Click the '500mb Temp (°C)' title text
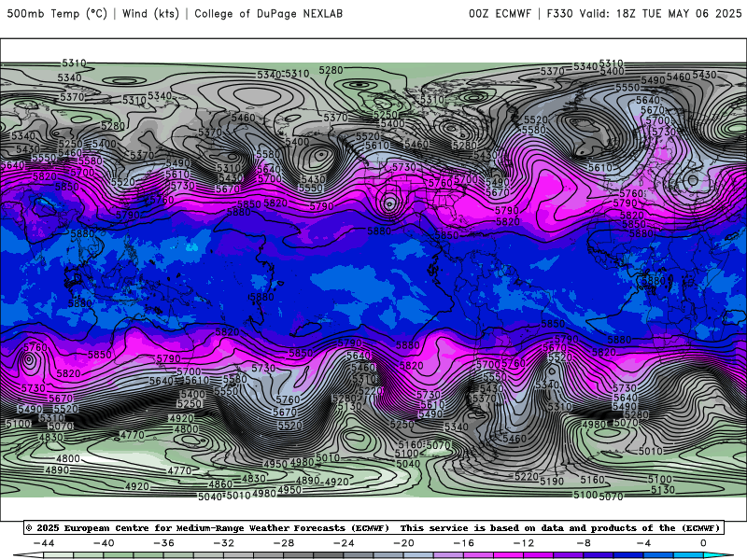747x560 pixels. [57, 14]
